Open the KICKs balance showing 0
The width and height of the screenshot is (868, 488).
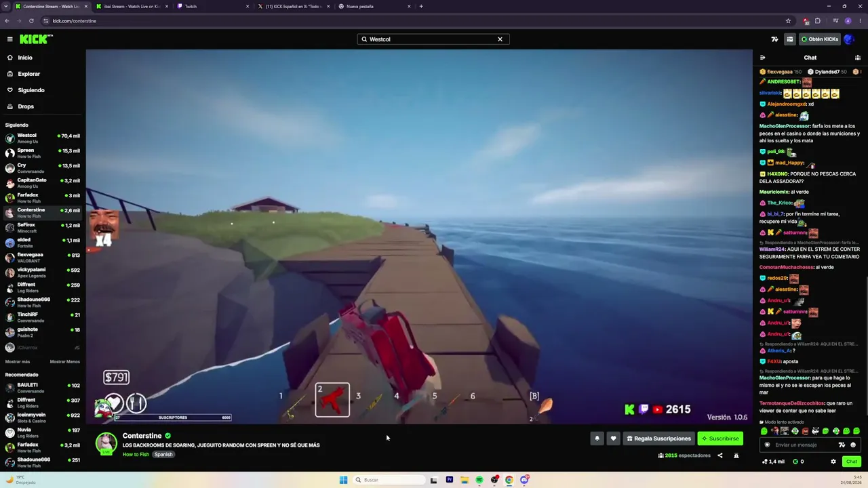click(x=799, y=462)
